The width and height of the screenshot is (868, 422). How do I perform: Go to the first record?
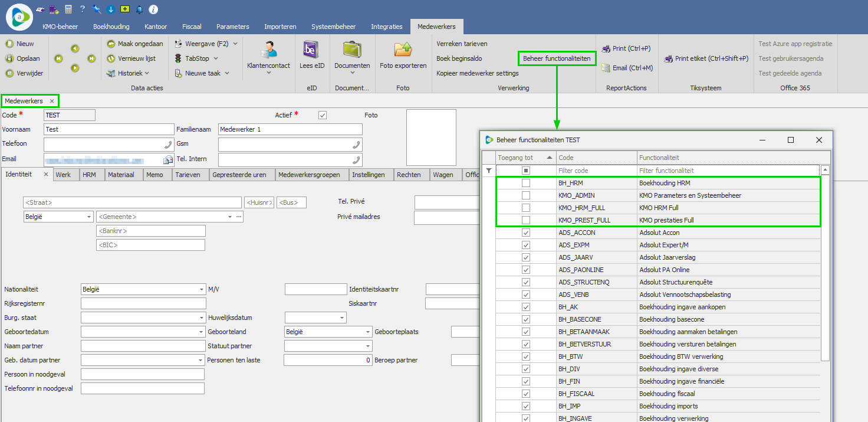(59, 58)
